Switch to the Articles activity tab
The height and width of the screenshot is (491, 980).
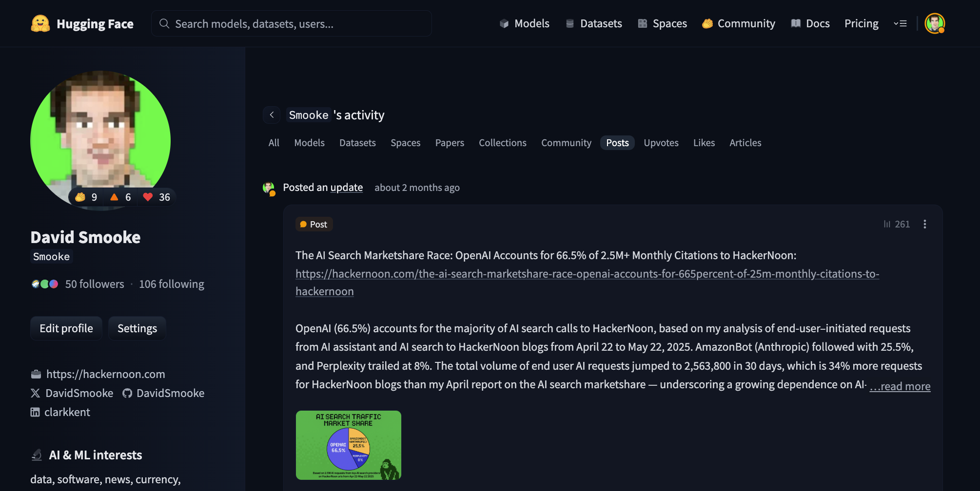(745, 143)
